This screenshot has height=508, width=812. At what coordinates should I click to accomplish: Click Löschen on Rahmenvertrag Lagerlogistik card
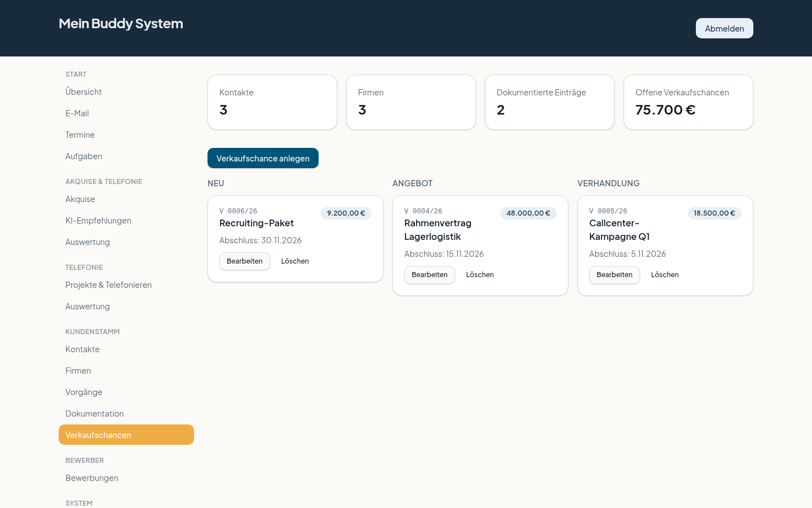tap(480, 275)
